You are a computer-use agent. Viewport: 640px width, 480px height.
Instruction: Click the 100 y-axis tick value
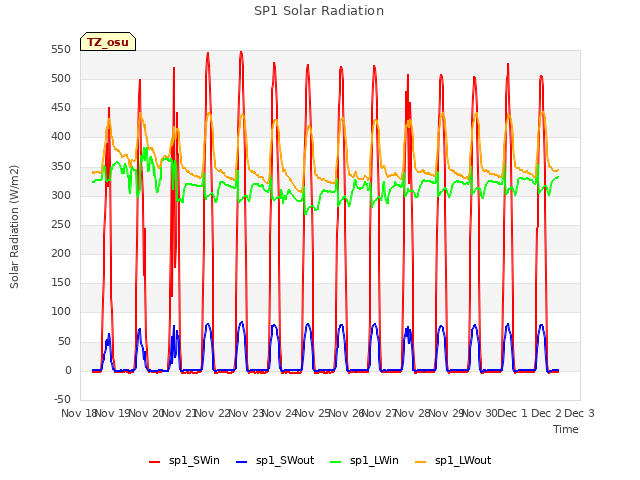61,312
